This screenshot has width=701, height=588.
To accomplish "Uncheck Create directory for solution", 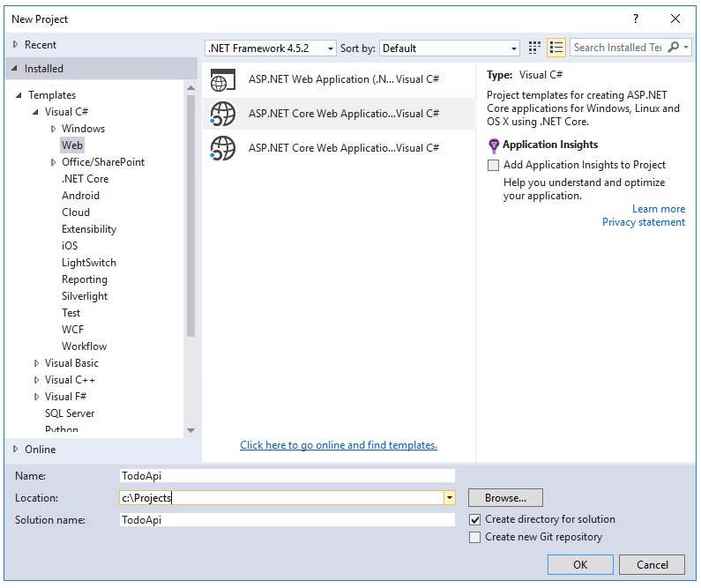I will click(474, 519).
